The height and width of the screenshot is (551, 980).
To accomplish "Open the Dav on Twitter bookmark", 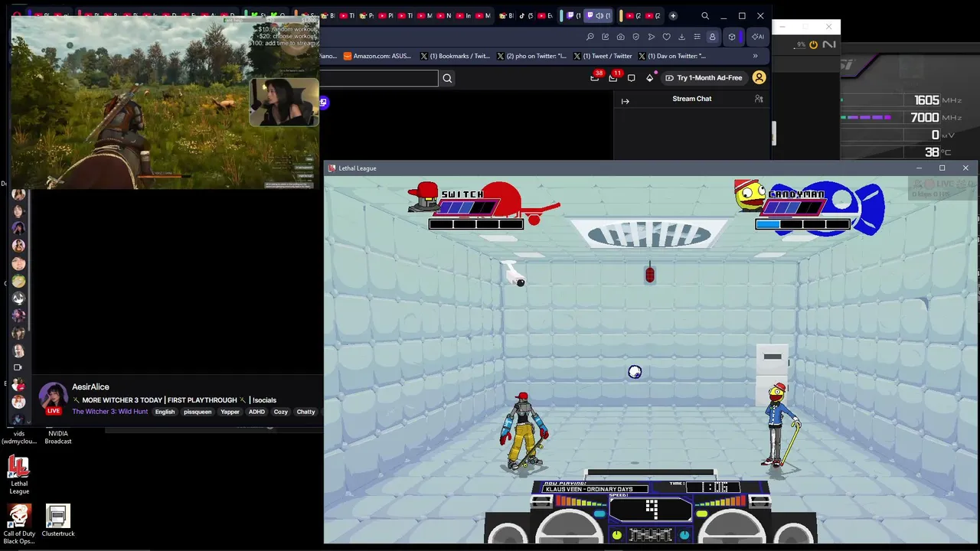I will coord(671,56).
